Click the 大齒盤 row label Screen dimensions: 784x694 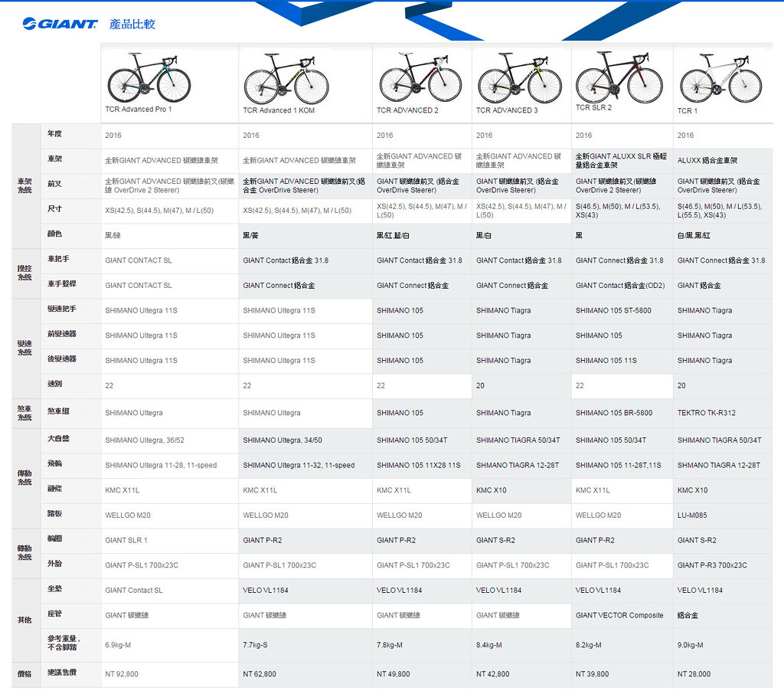pyautogui.click(x=58, y=438)
